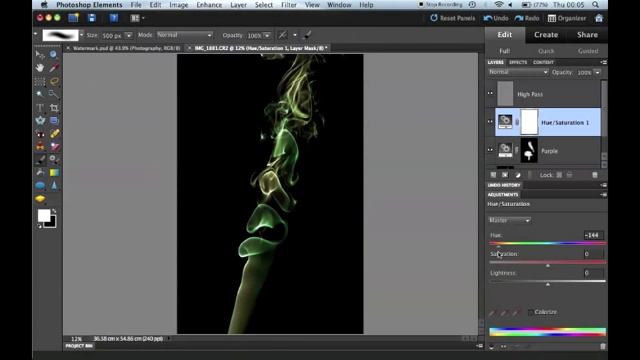The image size is (640, 360).
Task: Hide the Purple layer
Action: [x=490, y=150]
